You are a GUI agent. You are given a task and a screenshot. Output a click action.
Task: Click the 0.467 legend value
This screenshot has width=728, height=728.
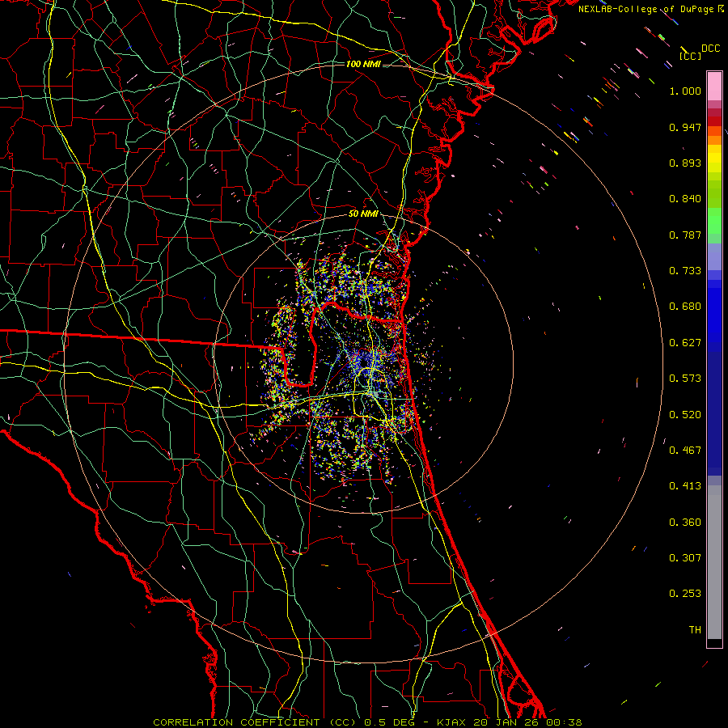click(685, 451)
